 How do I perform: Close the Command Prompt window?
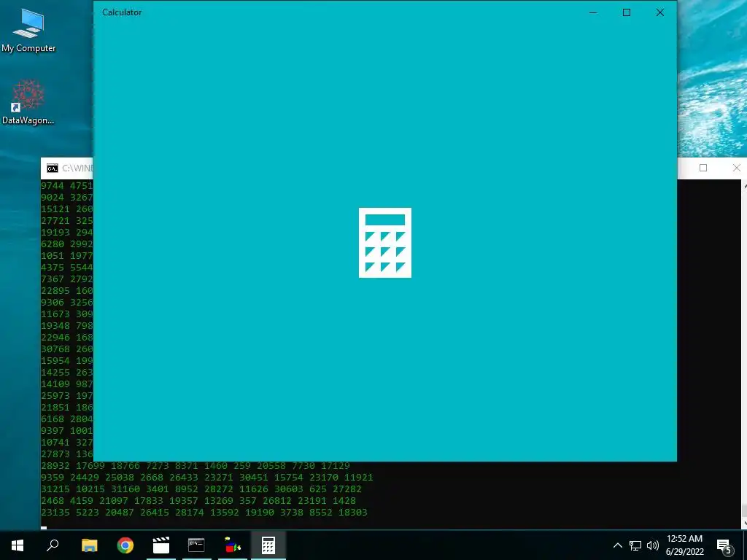click(x=736, y=168)
